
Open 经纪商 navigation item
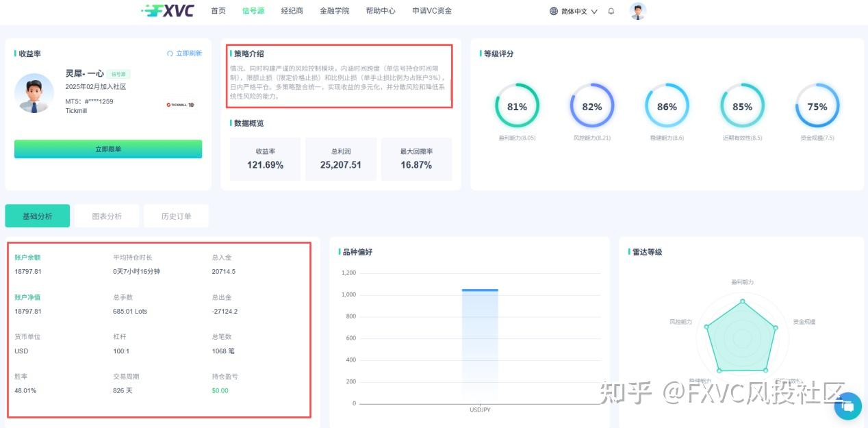292,11
